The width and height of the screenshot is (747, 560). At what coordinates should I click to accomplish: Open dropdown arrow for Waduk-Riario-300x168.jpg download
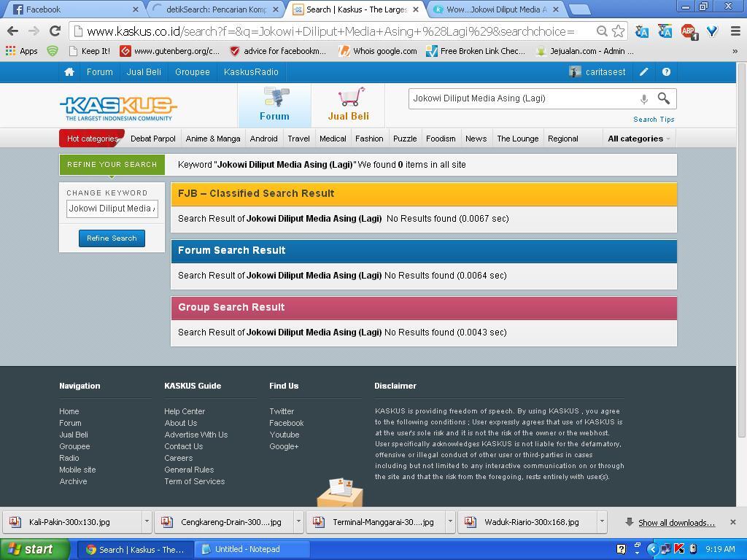click(x=602, y=522)
